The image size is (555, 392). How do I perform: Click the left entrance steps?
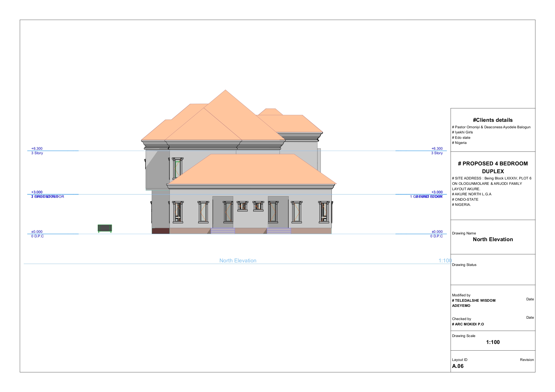(223, 231)
